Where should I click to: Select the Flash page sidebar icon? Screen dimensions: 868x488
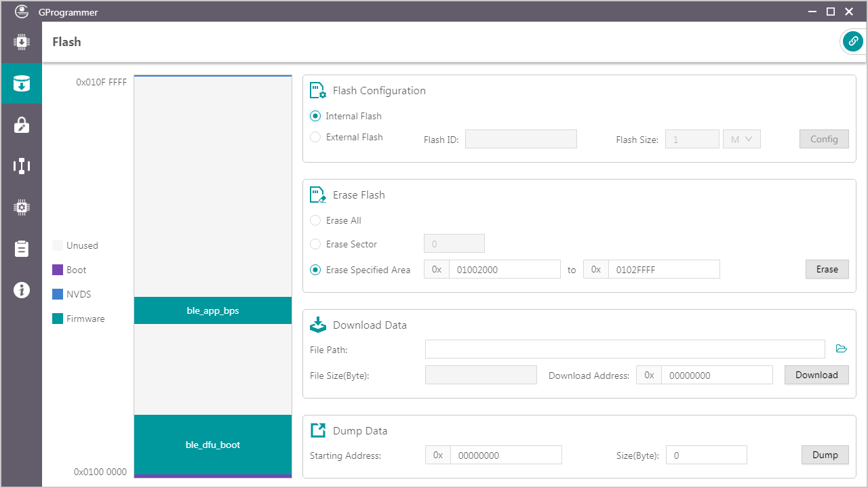click(x=21, y=84)
